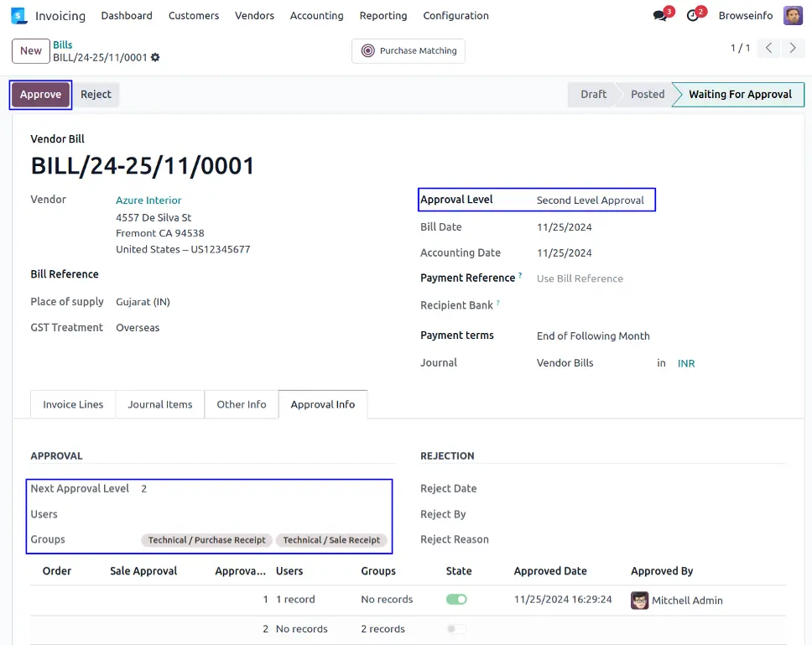Open the Reporting menu
The width and height of the screenshot is (812, 645).
[383, 16]
